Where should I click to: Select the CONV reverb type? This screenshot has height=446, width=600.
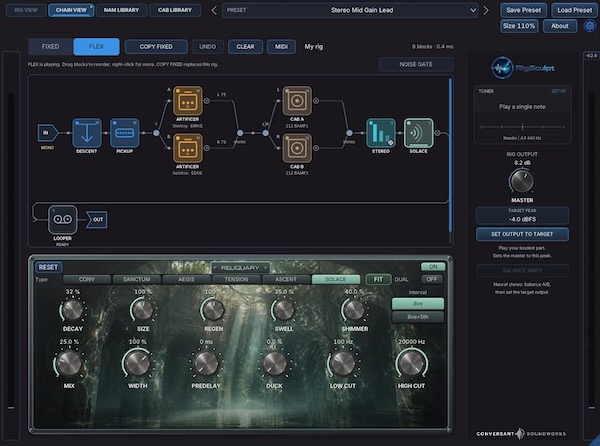(87, 279)
